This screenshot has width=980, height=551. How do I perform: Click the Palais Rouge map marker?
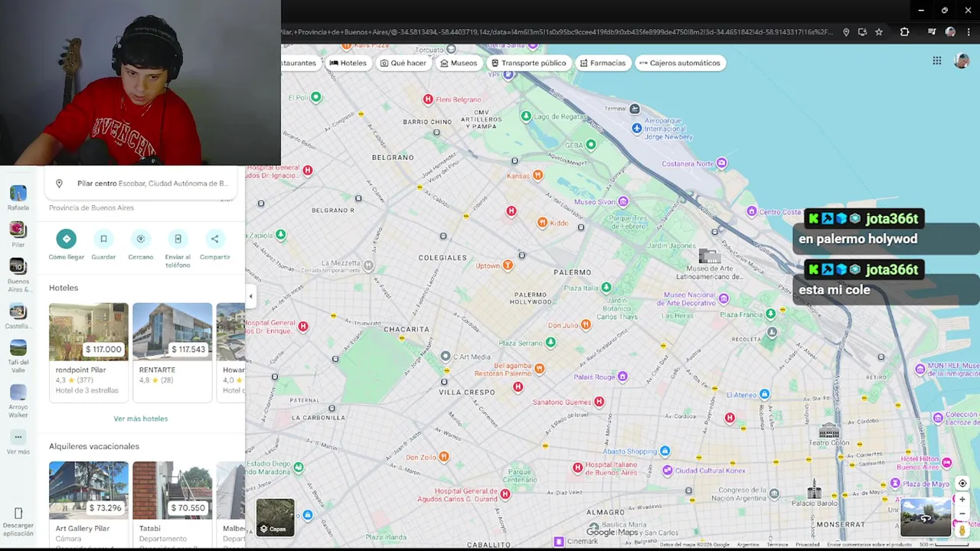[622, 377]
